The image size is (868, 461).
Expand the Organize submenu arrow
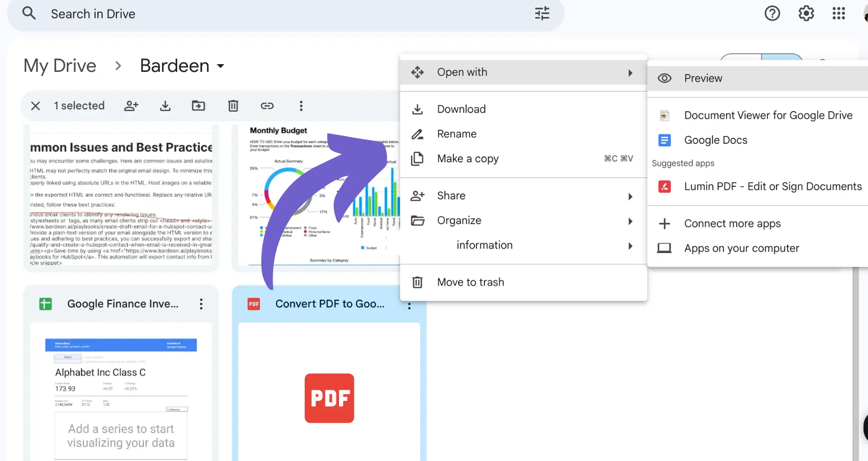pyautogui.click(x=630, y=221)
